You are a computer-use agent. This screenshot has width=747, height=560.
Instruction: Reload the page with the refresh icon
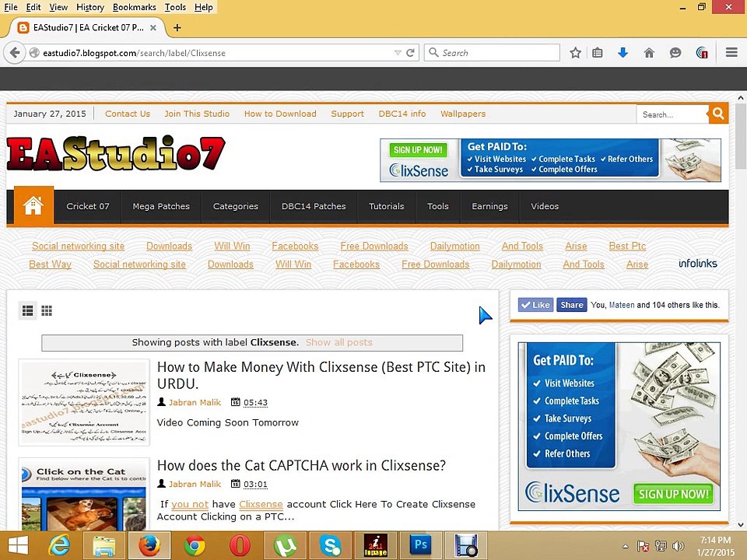(x=410, y=53)
